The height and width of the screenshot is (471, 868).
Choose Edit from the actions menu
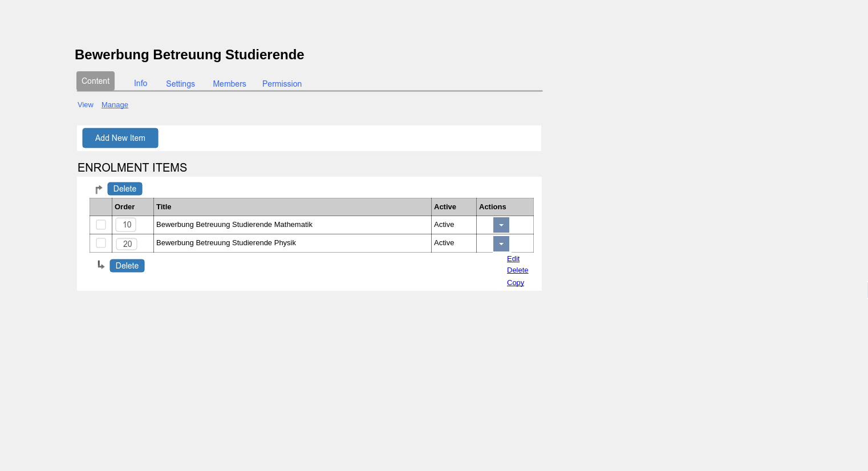click(513, 259)
